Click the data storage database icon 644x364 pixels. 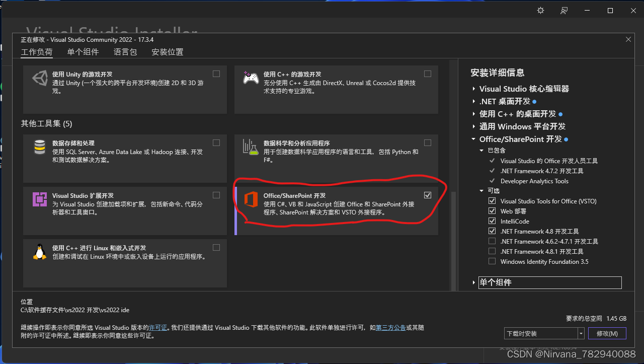pos(40,147)
